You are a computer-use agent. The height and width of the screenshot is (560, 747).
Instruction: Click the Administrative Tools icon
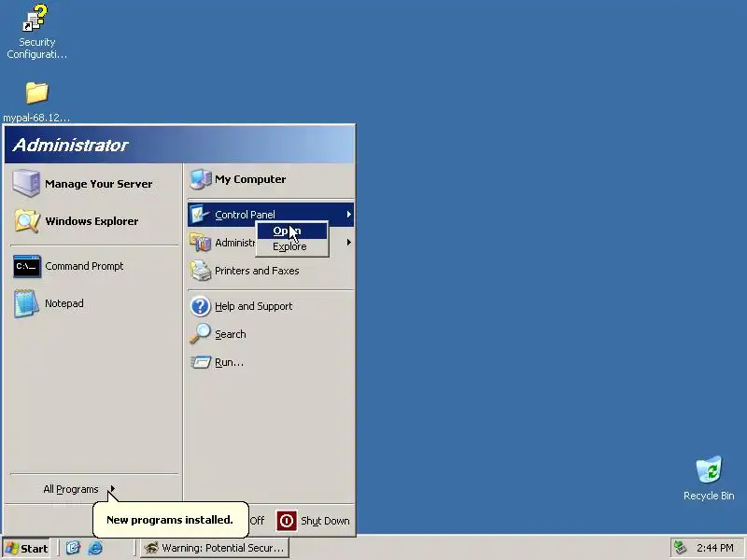200,243
